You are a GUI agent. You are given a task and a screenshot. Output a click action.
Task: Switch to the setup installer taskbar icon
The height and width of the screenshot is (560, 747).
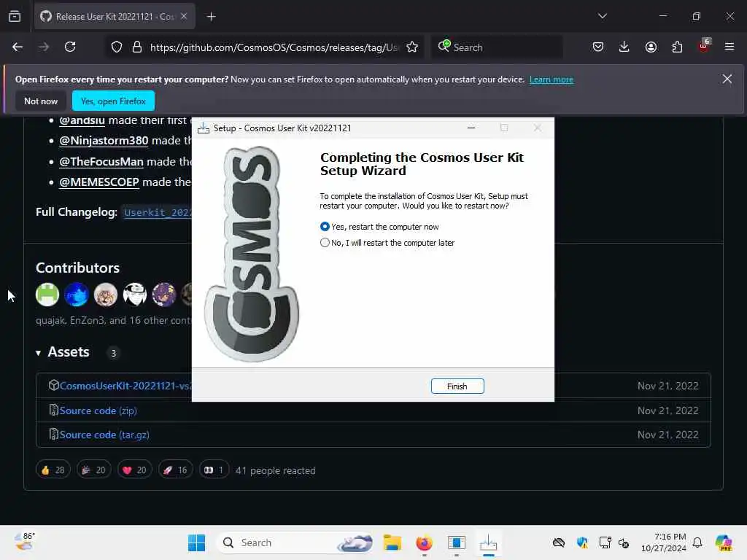pyautogui.click(x=488, y=542)
